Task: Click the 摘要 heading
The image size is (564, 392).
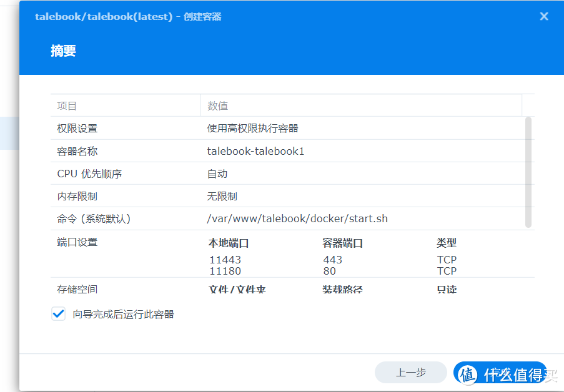Action: [x=63, y=51]
